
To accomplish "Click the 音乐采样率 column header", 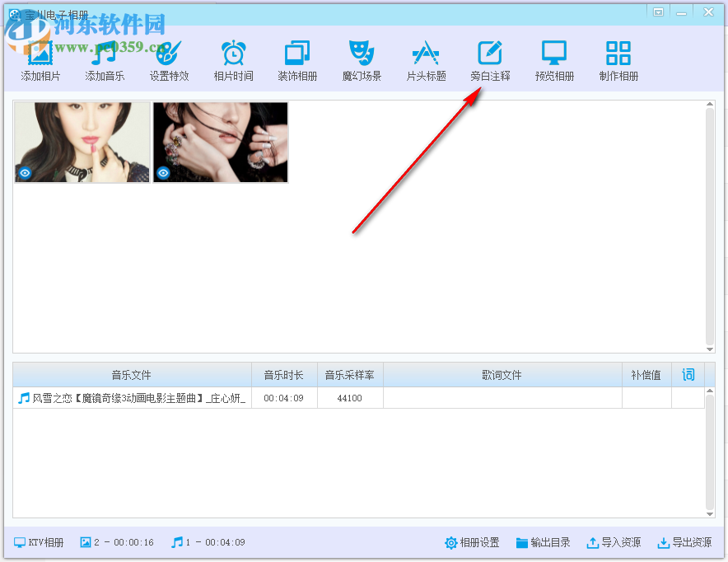I will (x=350, y=375).
